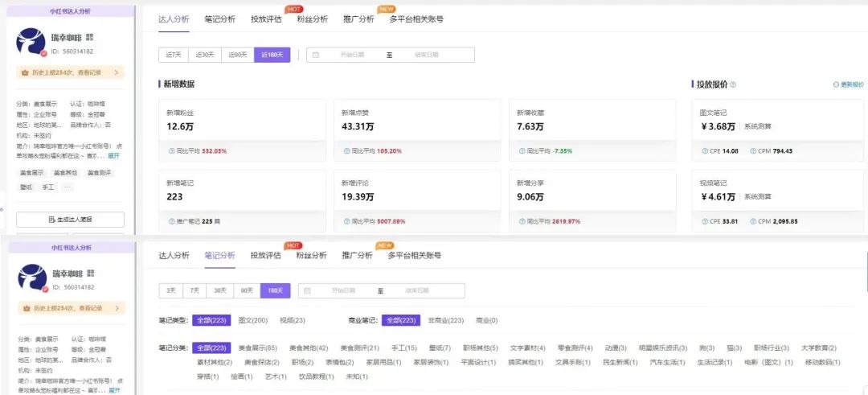Click the double-arrow collapse handle at the window edge
Screen dimensions: 868x395
[2, 209]
